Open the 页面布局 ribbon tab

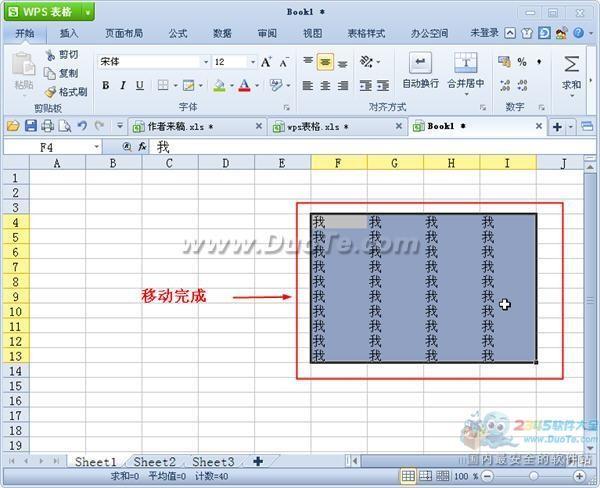tap(123, 33)
